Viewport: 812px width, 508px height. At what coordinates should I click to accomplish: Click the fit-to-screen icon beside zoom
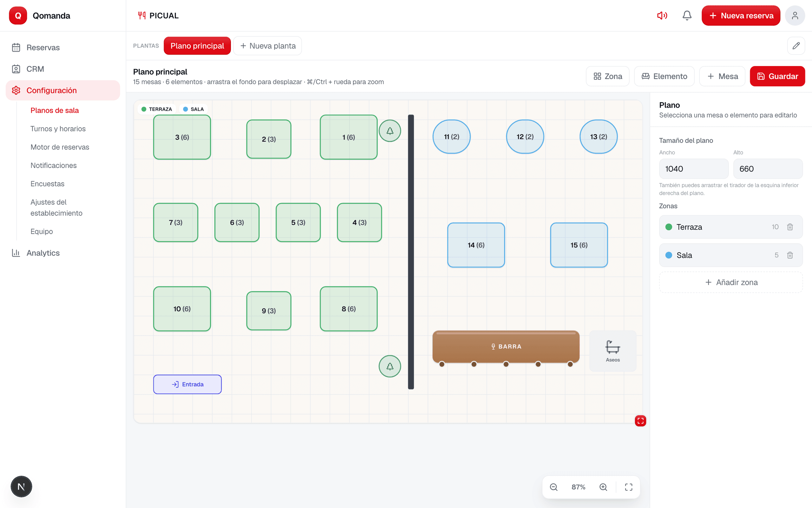[x=628, y=487]
